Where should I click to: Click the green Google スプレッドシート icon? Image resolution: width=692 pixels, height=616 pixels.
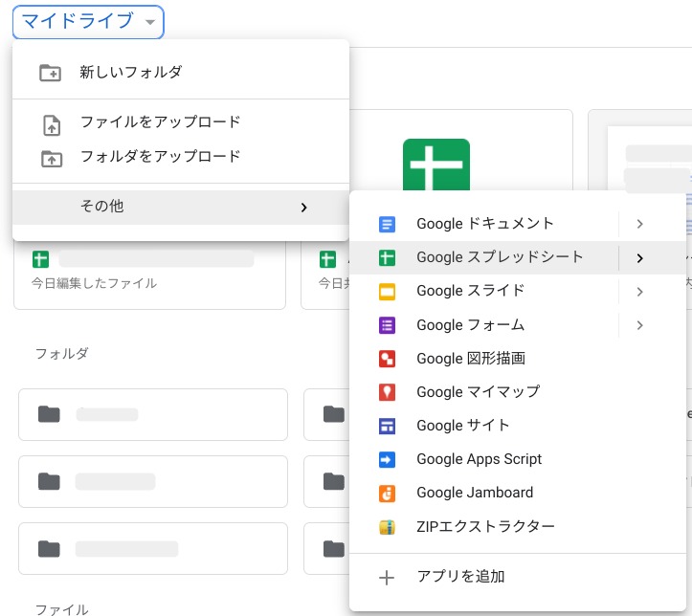coord(387,257)
